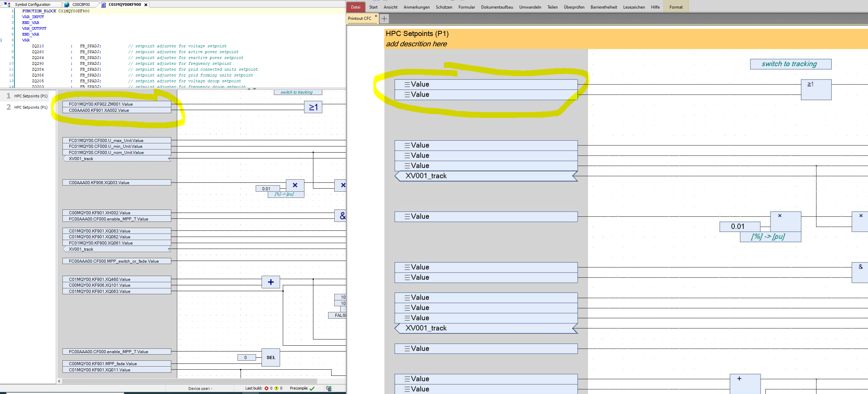Click the declaration pane splitter arrows

coord(252,89)
